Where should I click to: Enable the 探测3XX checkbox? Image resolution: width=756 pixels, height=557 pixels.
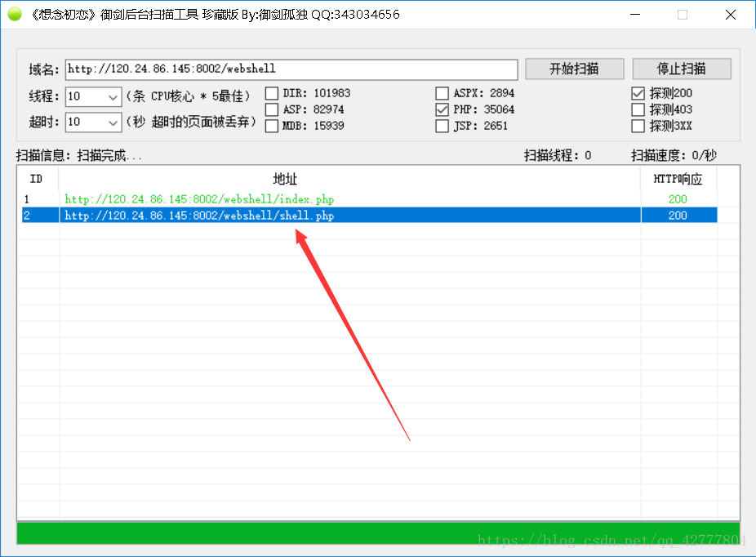(638, 126)
